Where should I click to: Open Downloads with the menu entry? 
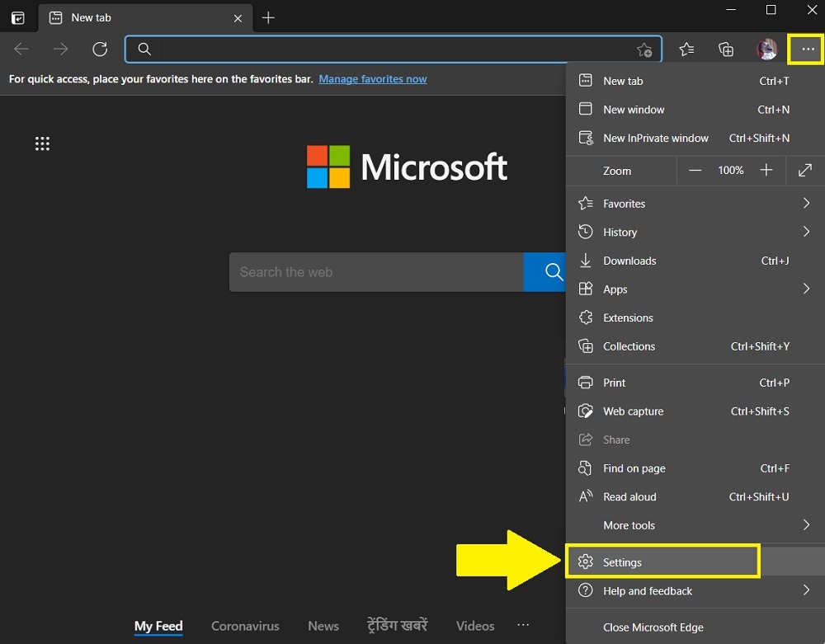coord(629,261)
